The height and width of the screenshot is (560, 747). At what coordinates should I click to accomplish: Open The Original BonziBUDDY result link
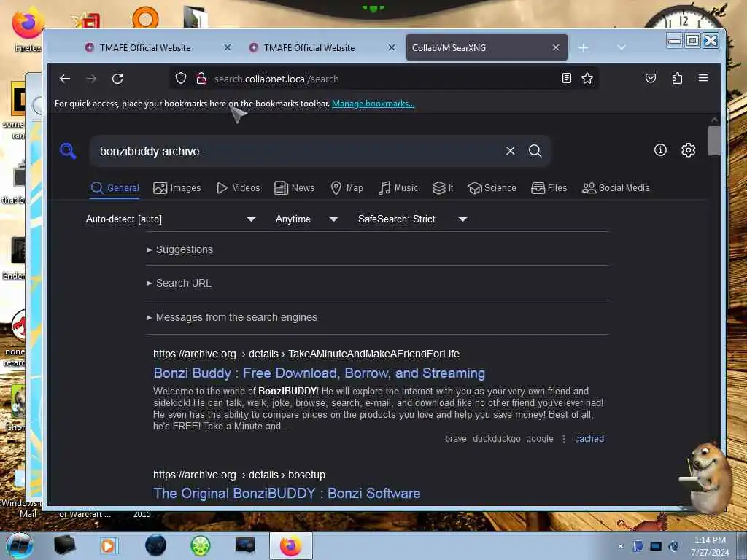point(287,494)
